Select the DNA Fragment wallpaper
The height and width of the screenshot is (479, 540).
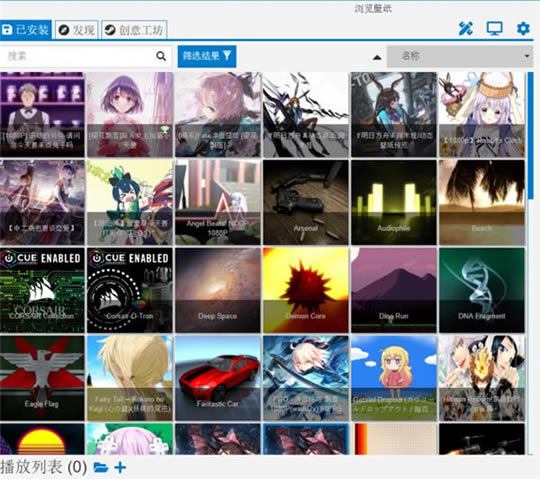pos(481,290)
